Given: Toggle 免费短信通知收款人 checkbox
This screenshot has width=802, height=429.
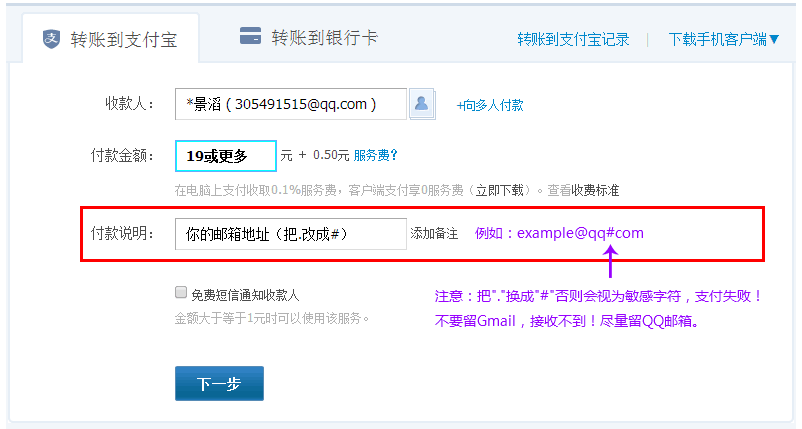Looking at the screenshot, I should pos(181,292).
